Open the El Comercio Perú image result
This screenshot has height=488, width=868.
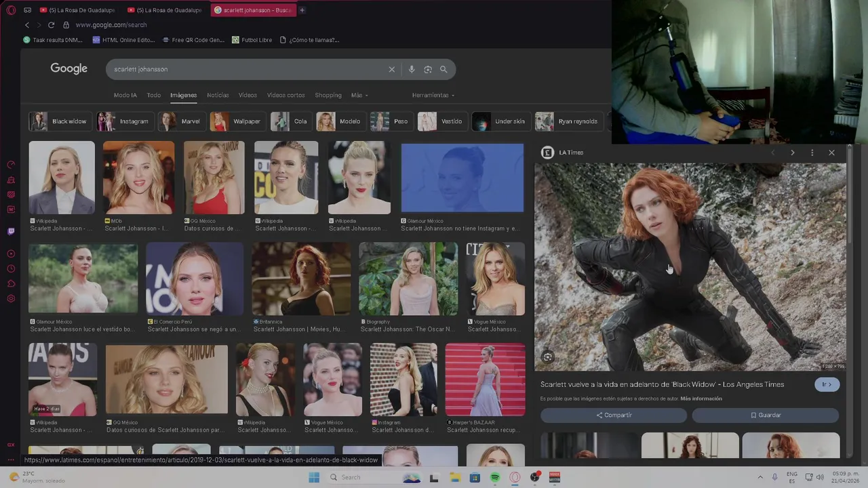195,279
